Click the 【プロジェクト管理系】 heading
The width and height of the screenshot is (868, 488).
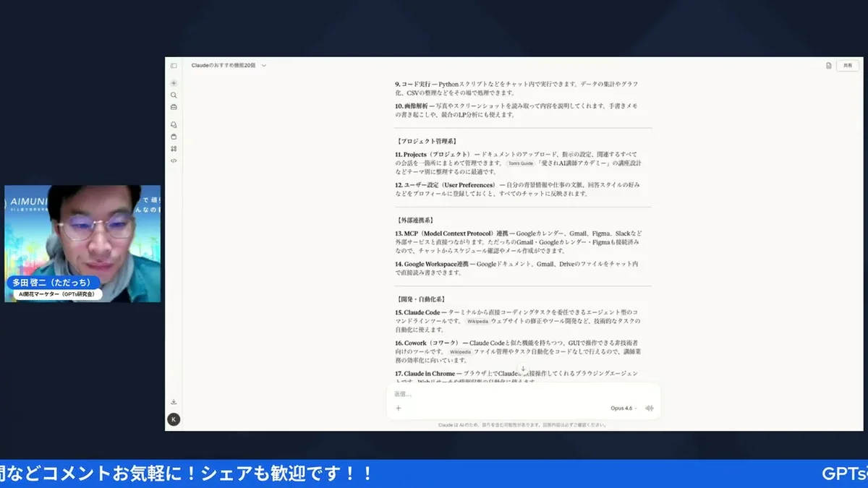point(426,141)
